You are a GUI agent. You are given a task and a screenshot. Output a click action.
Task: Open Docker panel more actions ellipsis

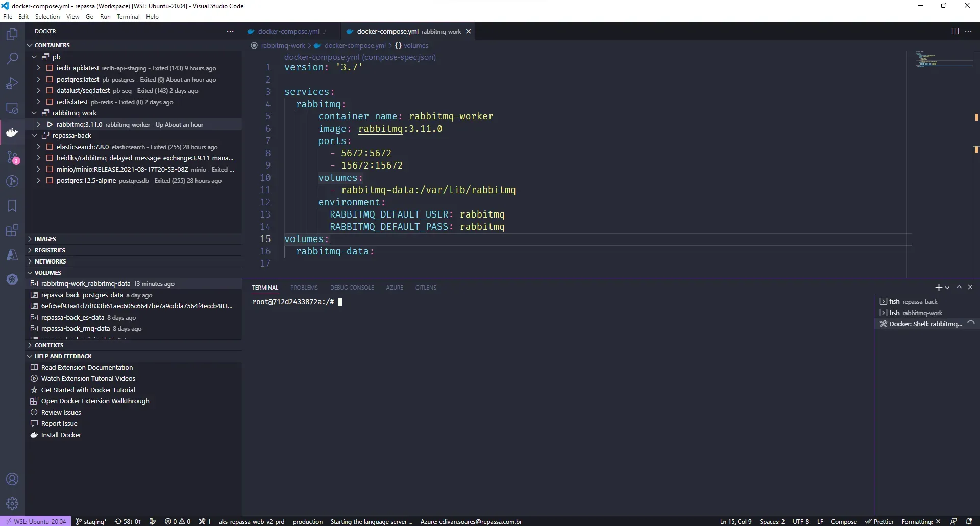click(230, 31)
